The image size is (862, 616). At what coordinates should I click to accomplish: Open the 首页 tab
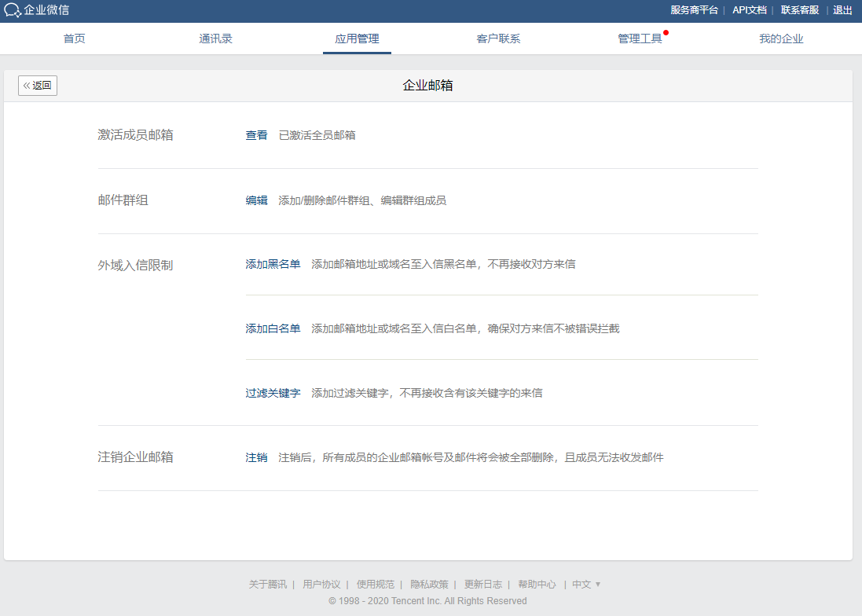(75, 38)
